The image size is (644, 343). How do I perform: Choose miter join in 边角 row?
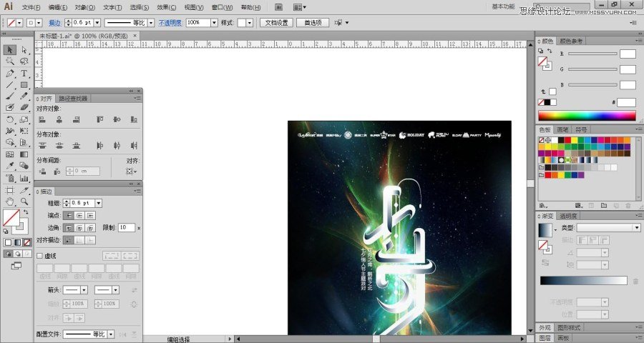point(69,228)
